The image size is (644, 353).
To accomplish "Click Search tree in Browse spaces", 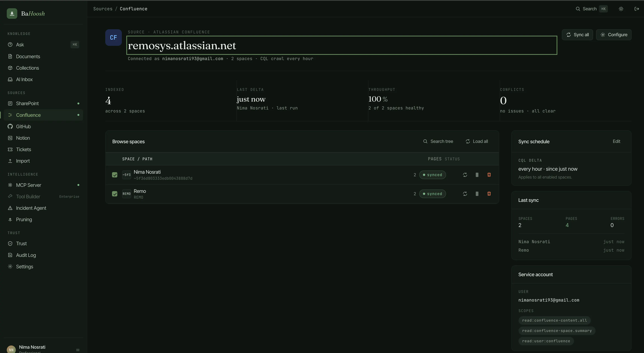I will point(438,141).
